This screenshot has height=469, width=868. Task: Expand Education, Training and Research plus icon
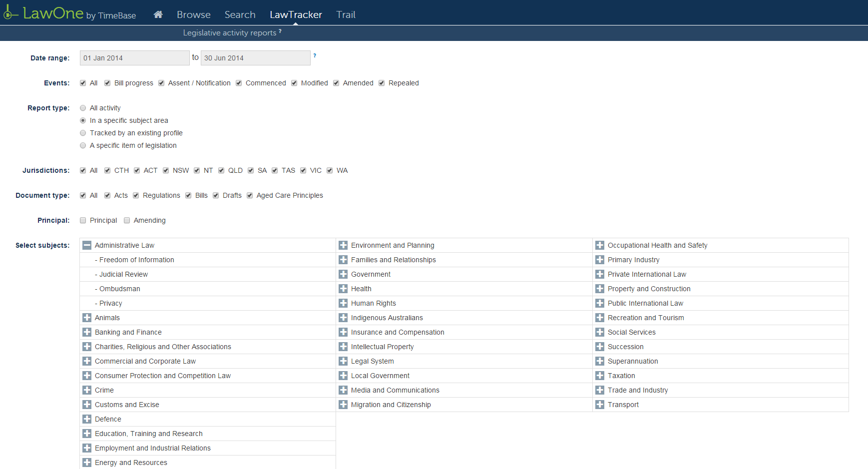[87, 434]
